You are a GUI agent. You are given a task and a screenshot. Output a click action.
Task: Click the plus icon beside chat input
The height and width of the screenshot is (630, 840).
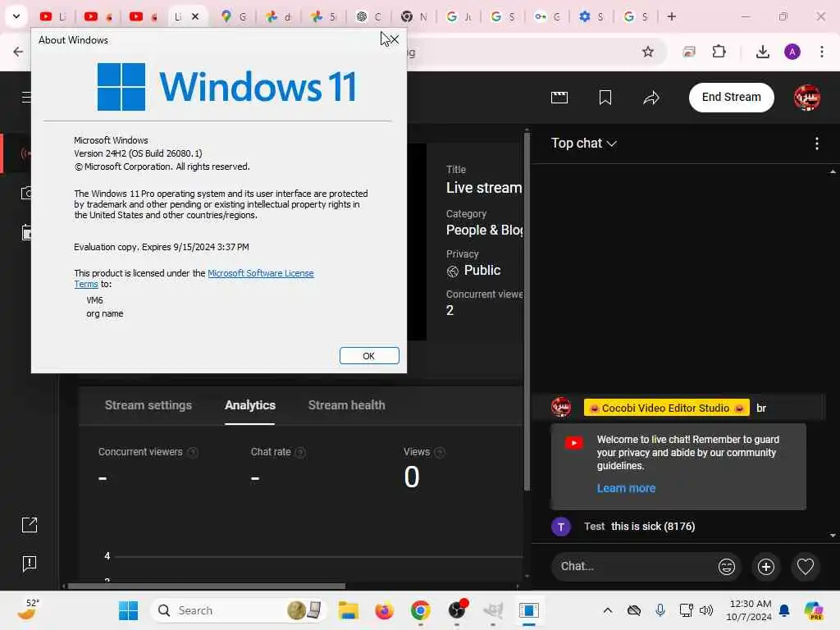point(766,566)
